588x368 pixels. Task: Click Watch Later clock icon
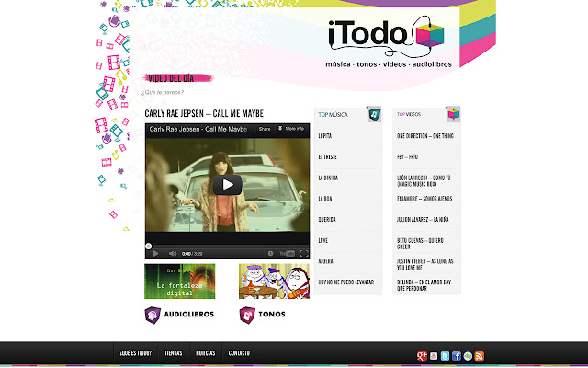click(270, 254)
